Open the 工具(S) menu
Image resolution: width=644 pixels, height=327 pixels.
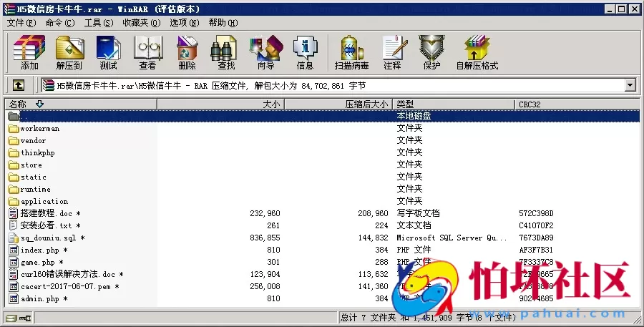click(99, 23)
